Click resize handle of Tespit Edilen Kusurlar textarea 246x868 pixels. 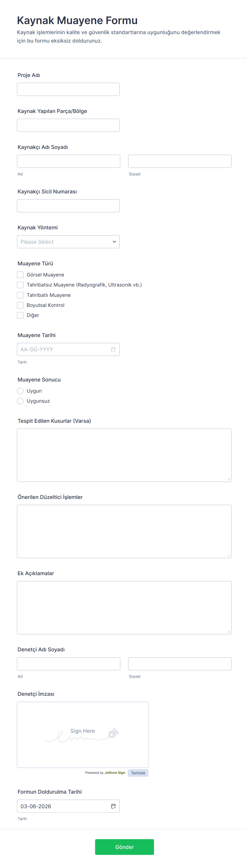229,479
